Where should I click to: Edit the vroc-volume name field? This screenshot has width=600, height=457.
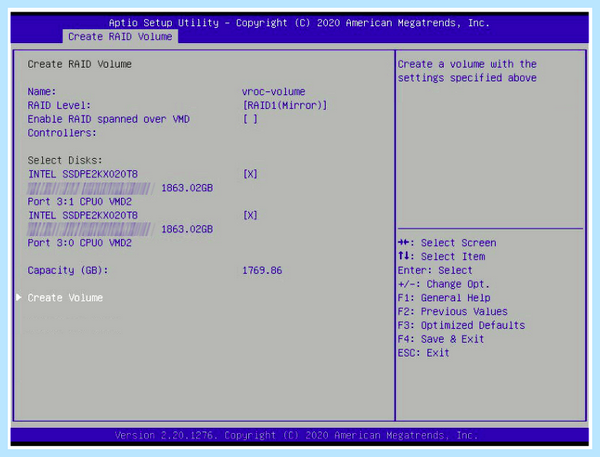pos(274,92)
